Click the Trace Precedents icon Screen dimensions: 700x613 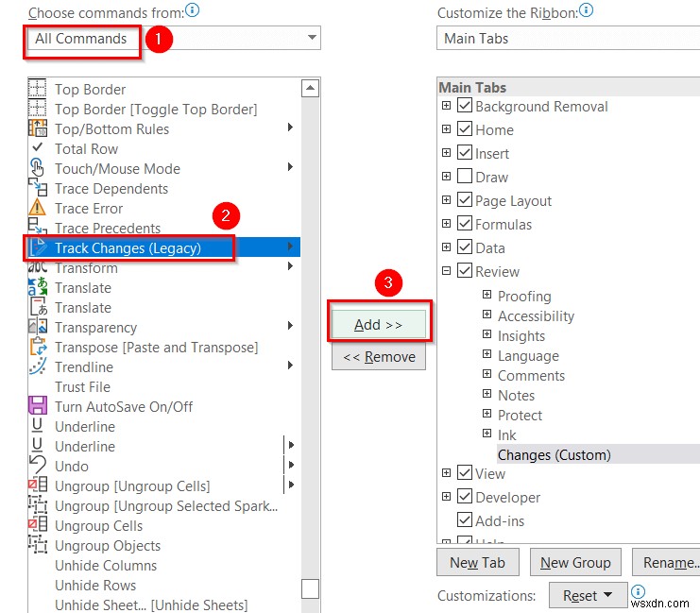pyautogui.click(x=38, y=226)
